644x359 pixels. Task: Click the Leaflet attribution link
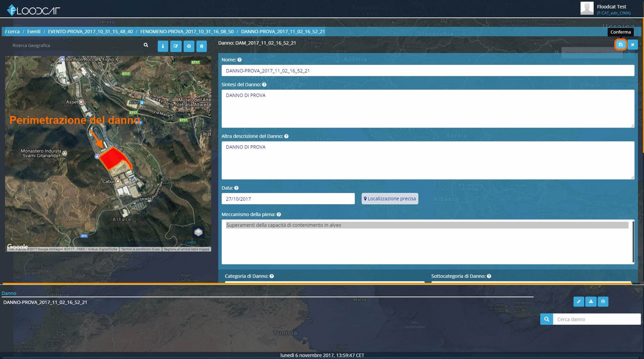click(191, 242)
